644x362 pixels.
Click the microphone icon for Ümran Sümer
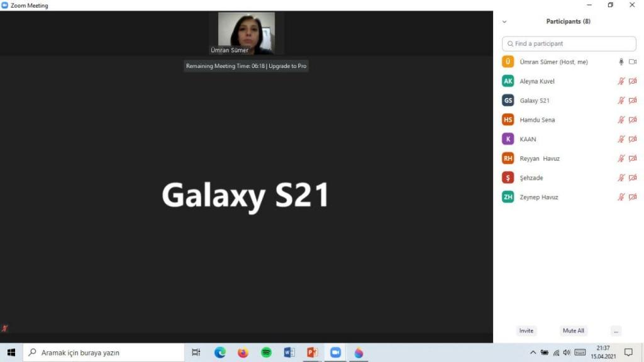(621, 62)
